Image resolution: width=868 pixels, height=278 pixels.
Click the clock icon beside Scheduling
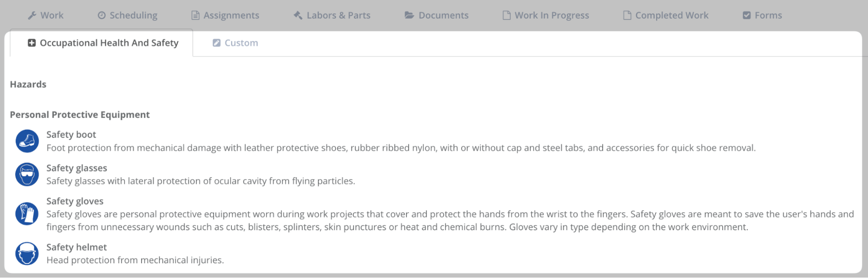(x=102, y=16)
